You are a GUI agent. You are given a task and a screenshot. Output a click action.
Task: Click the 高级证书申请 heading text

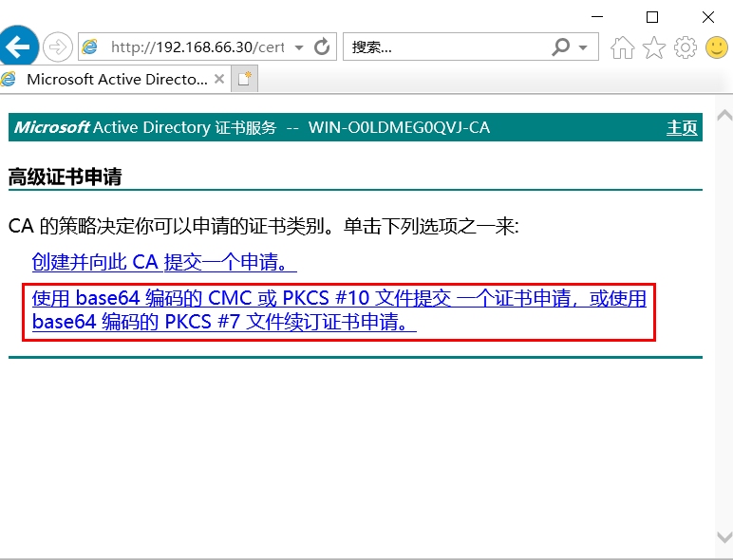(x=65, y=177)
